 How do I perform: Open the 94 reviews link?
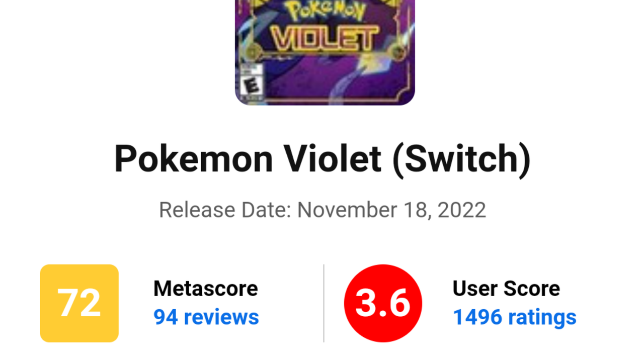click(206, 317)
